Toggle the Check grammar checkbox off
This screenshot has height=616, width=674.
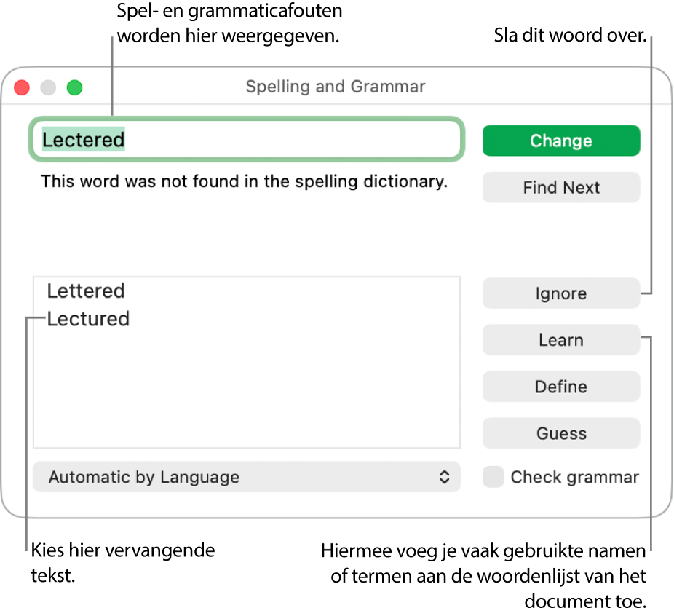click(493, 477)
